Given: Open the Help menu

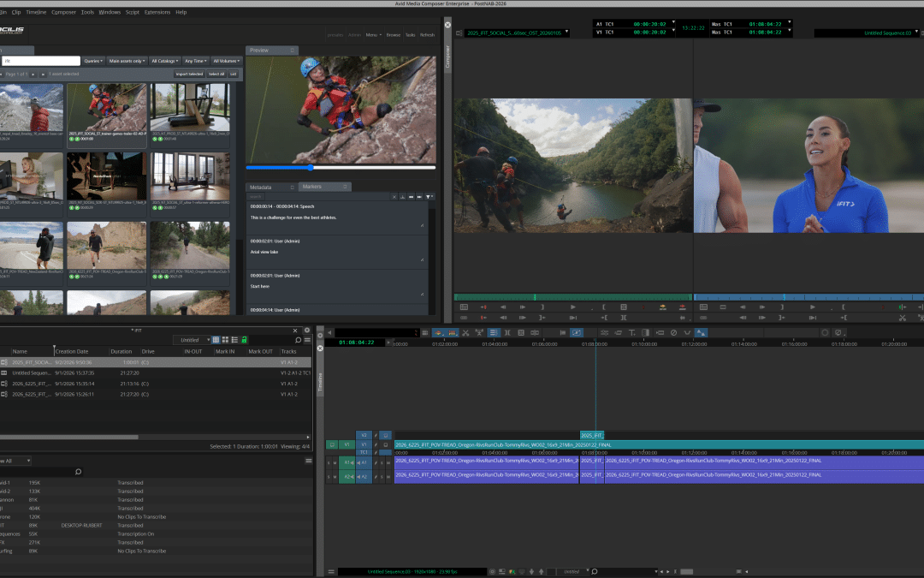Looking at the screenshot, I should tap(181, 12).
